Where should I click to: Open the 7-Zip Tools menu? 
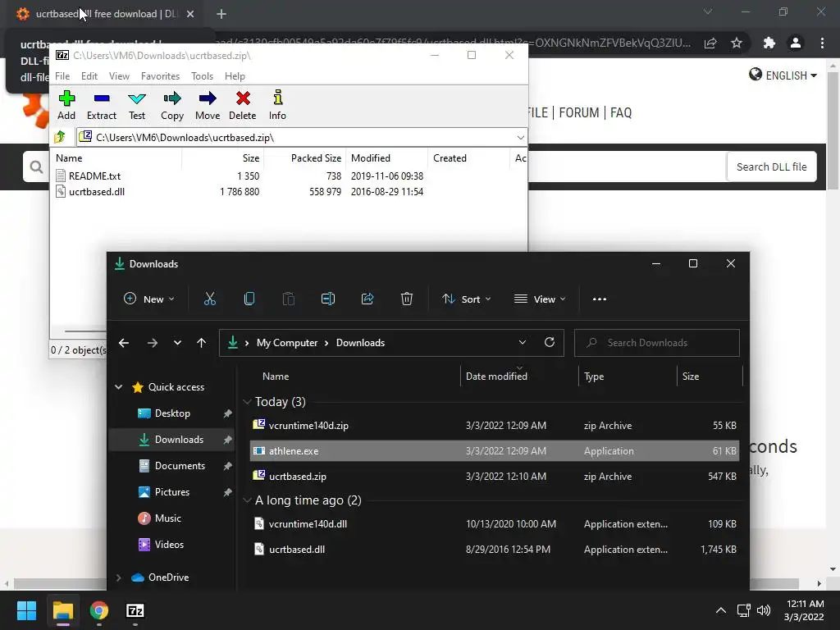(202, 76)
